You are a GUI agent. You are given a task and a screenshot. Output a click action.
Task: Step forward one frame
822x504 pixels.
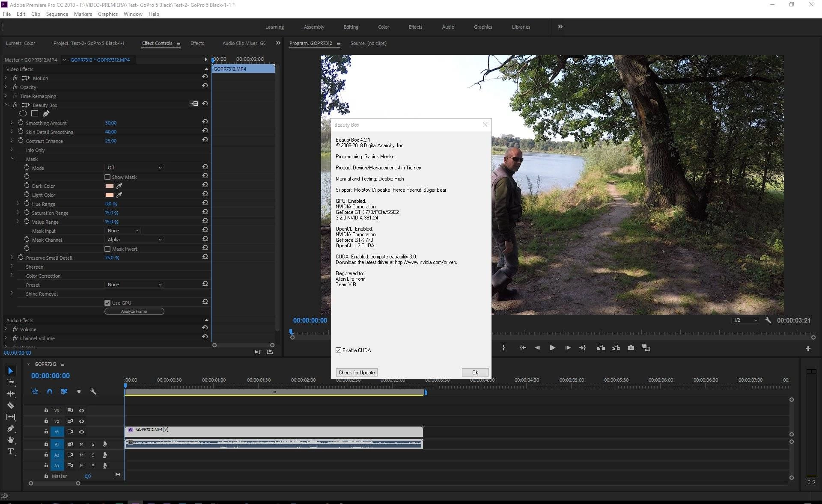point(568,348)
